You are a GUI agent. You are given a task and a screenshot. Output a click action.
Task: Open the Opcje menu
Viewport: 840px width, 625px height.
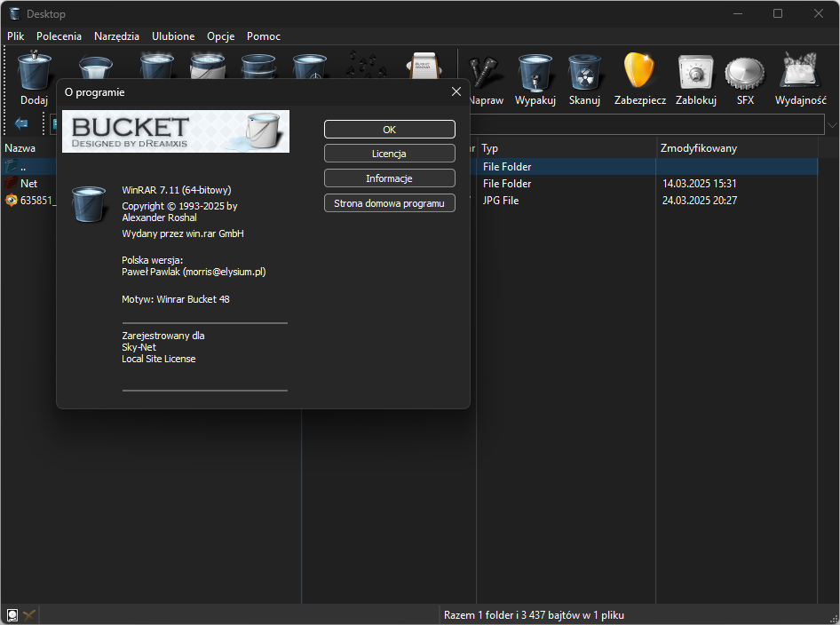[x=221, y=36]
